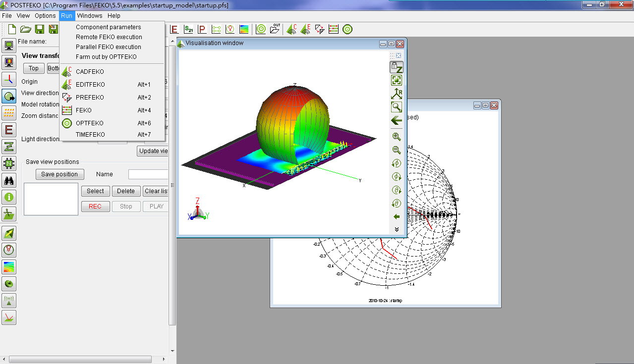Viewport: 634px width, 364px height.
Task: Click the colour-gradient contour toolbar icon
Action: [x=244, y=29]
